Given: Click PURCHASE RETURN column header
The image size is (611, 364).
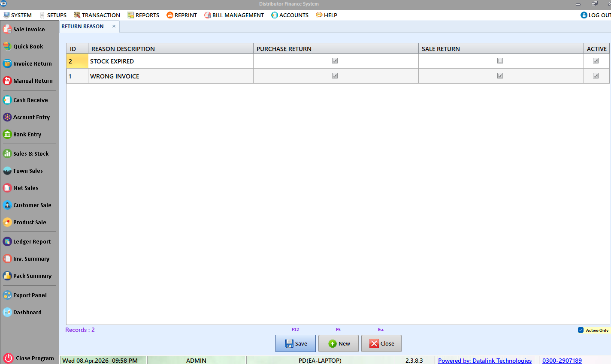Looking at the screenshot, I should point(336,48).
